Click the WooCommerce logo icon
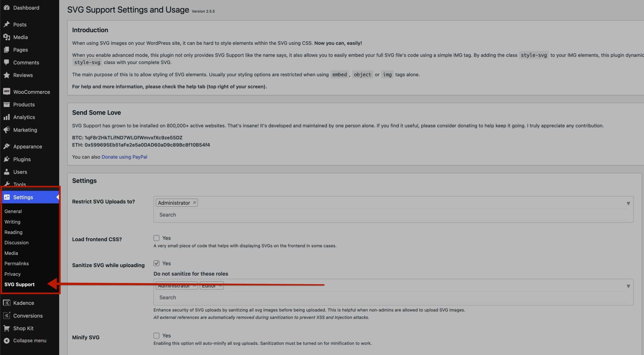644x355 pixels. pos(7,92)
